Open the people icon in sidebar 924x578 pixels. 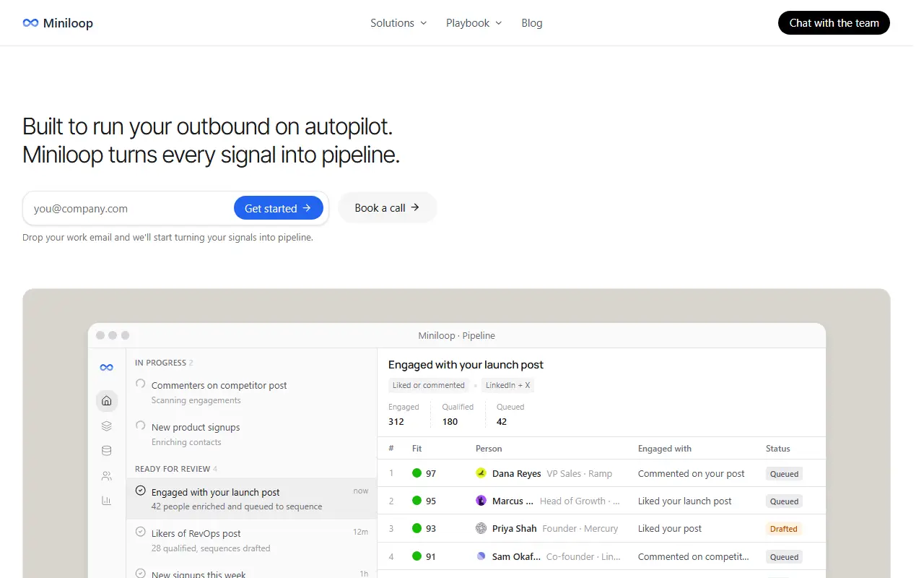click(107, 476)
